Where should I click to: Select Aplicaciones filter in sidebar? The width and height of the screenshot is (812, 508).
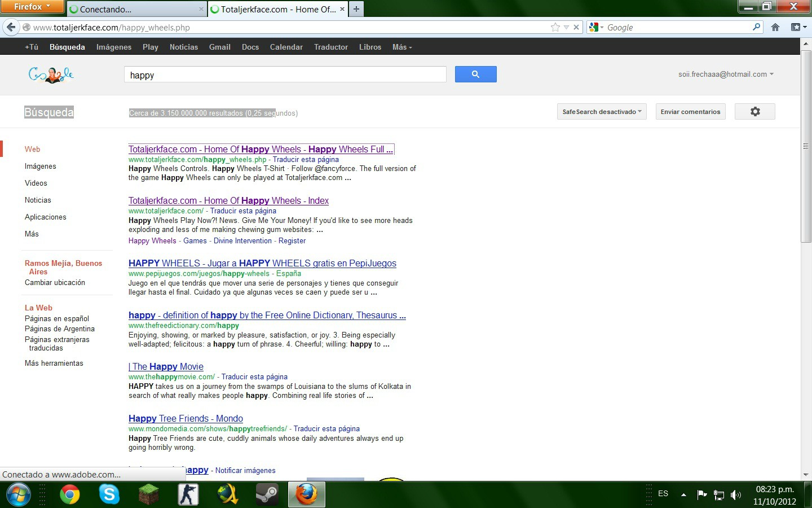tap(46, 217)
